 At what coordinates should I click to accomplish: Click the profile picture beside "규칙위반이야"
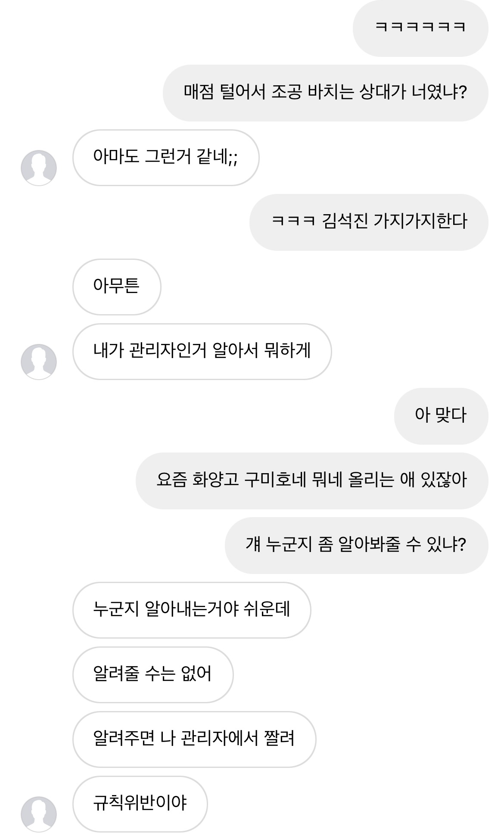[x=39, y=814]
